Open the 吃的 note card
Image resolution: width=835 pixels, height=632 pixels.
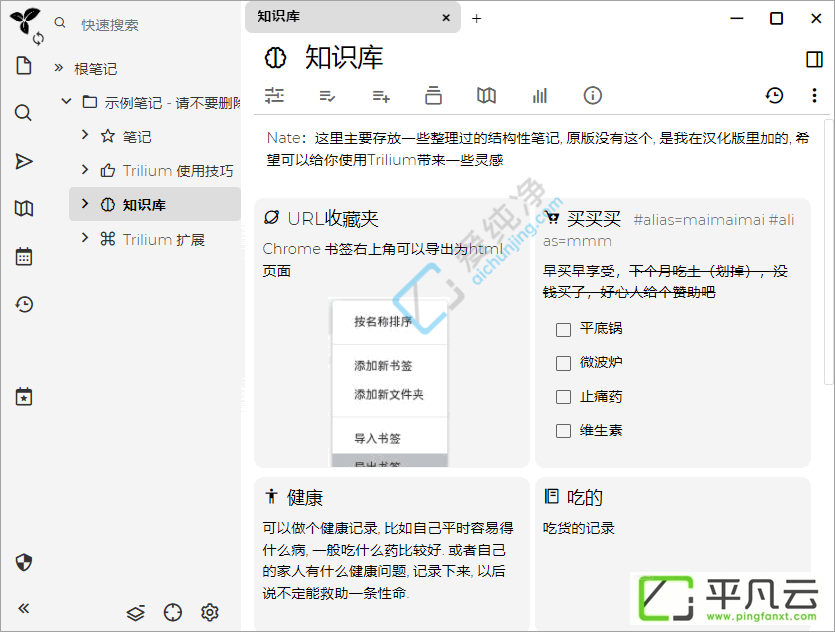[x=584, y=498]
